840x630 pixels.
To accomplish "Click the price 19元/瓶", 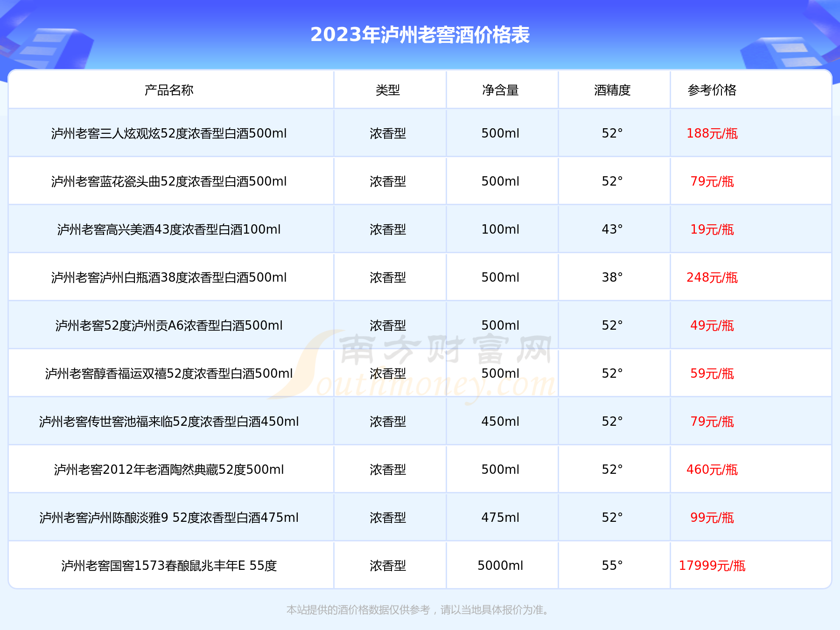I will tap(712, 229).
